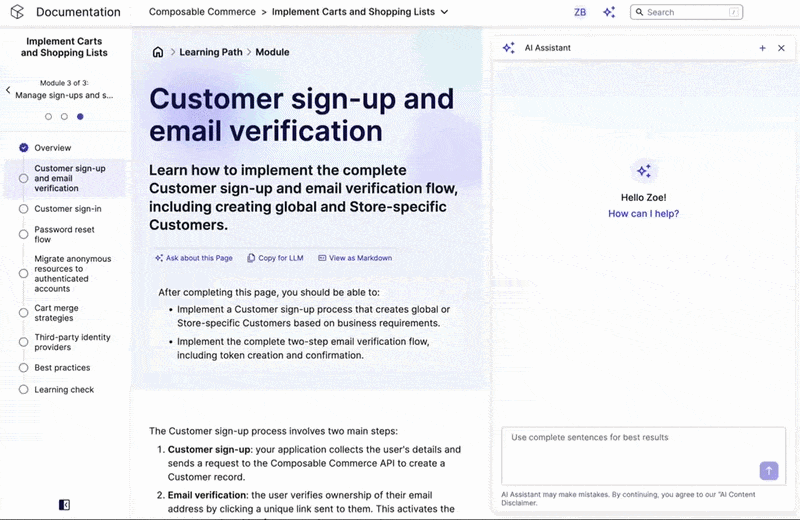The height and width of the screenshot is (520, 800).
Task: Select the third module dot indicator
Action: tap(80, 116)
